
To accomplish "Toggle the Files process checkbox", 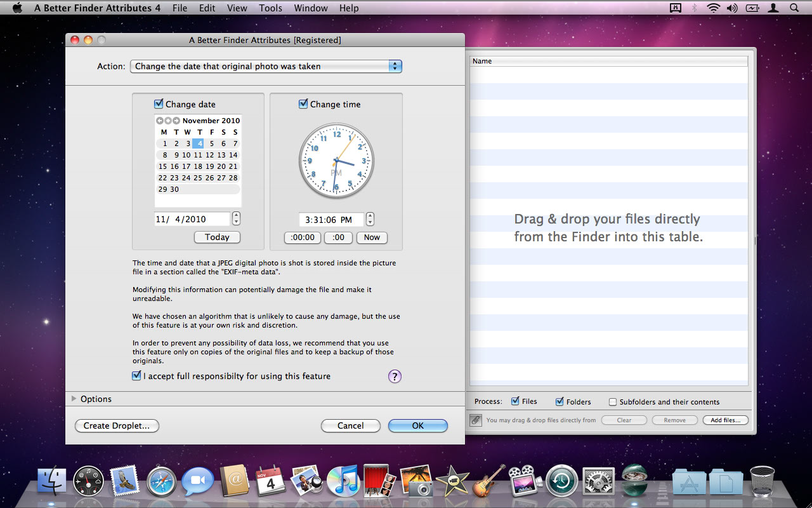I will coord(515,401).
